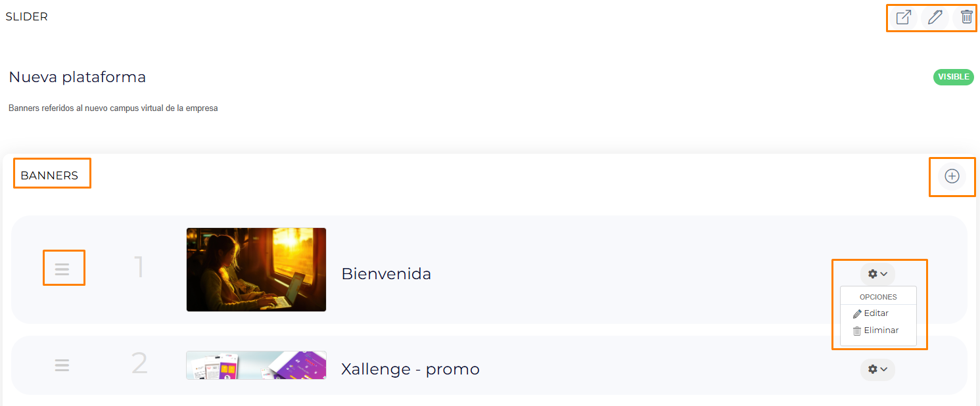This screenshot has height=406, width=980.
Task: Collapse the Bienvenida gear options dropdown
Action: tap(877, 274)
